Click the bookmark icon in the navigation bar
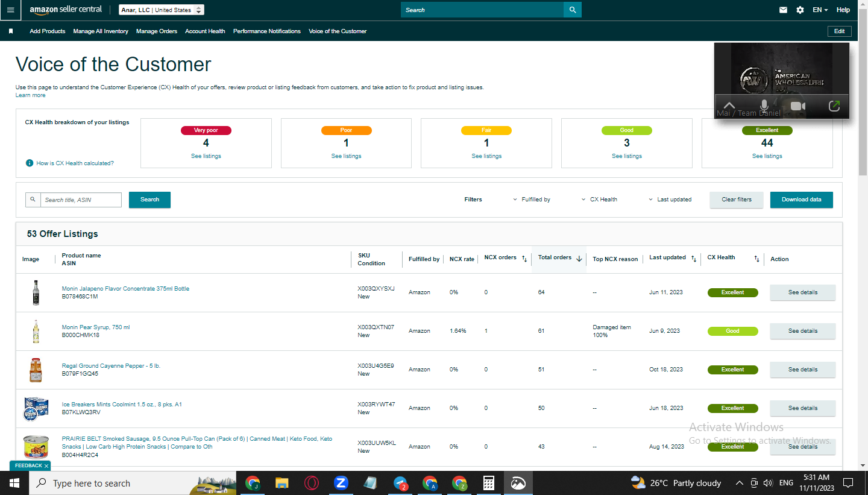This screenshot has height=495, width=868. [x=11, y=31]
